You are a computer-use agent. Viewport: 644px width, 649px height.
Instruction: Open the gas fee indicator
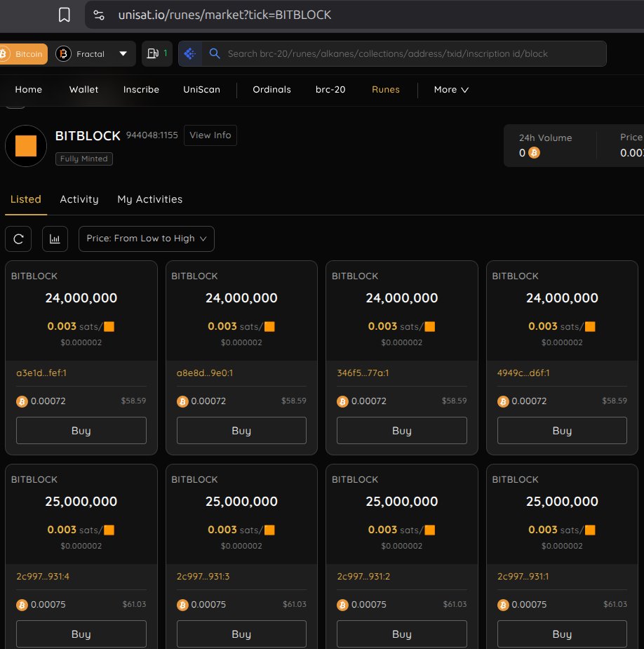point(157,53)
